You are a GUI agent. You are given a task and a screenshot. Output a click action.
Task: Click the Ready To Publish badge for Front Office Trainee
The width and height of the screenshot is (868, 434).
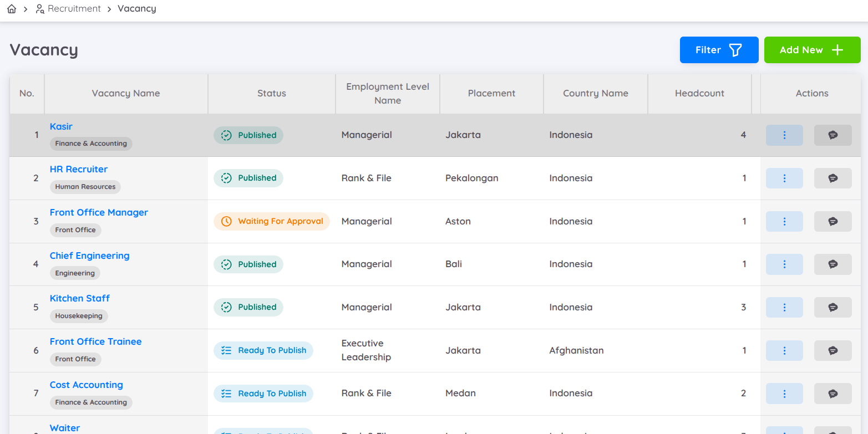coord(263,350)
